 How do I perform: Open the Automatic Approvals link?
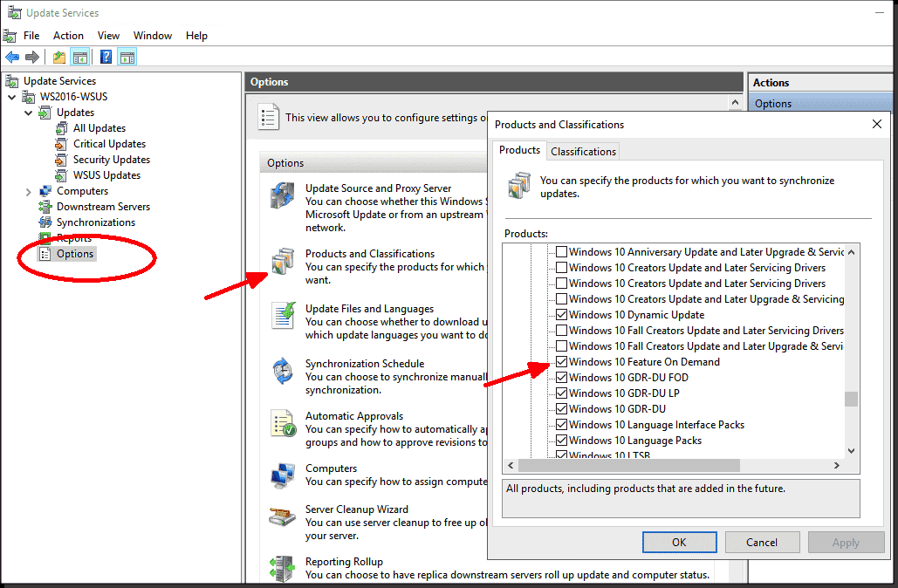[354, 416]
